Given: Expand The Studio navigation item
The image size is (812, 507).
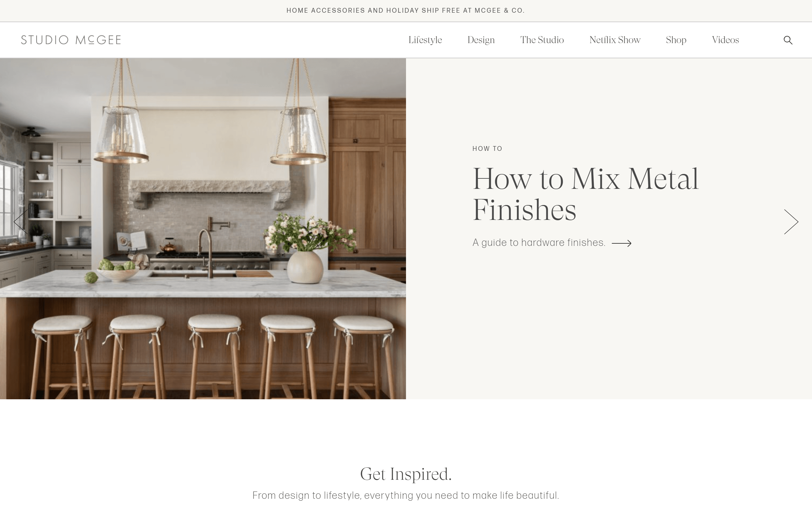Looking at the screenshot, I should [x=542, y=40].
